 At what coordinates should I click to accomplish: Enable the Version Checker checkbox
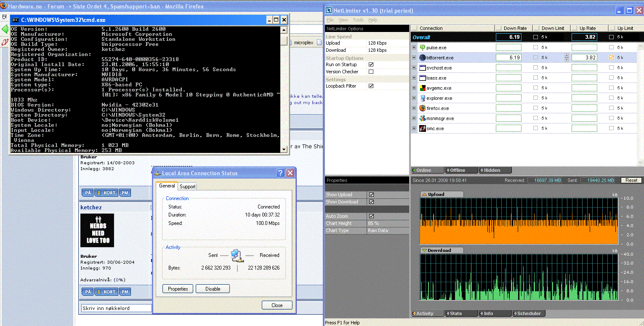tap(371, 72)
